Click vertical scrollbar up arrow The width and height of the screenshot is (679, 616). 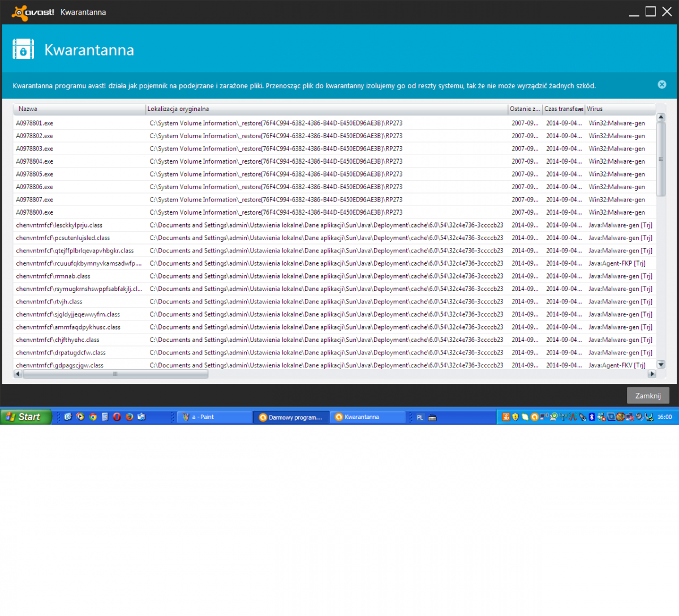[661, 117]
